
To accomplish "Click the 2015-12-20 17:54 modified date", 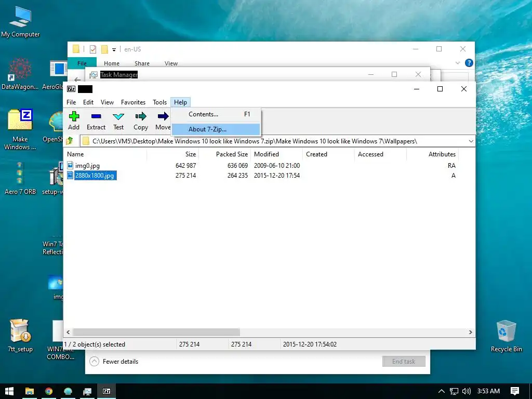I will [277, 176].
